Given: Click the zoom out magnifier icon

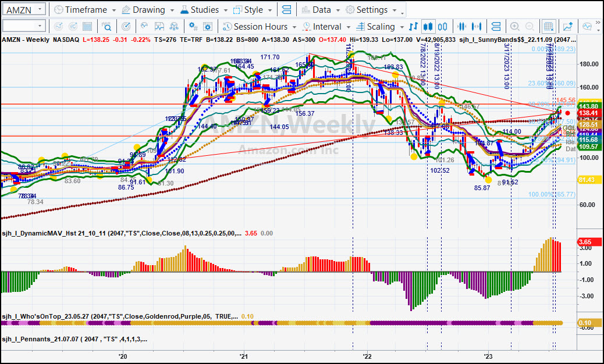Looking at the screenshot, I should tap(530, 27).
